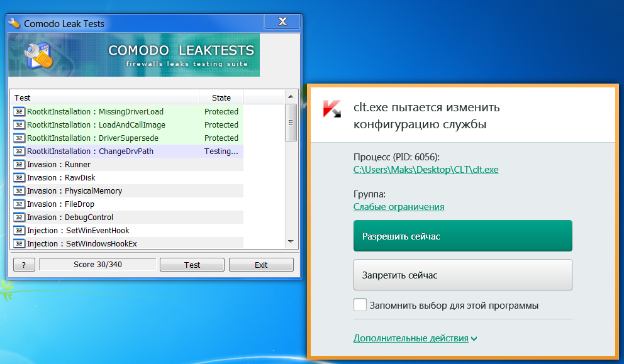624x364 pixels.
Task: Click icon beside RootkitInstallation : DriverSupersede
Action: coord(19,138)
